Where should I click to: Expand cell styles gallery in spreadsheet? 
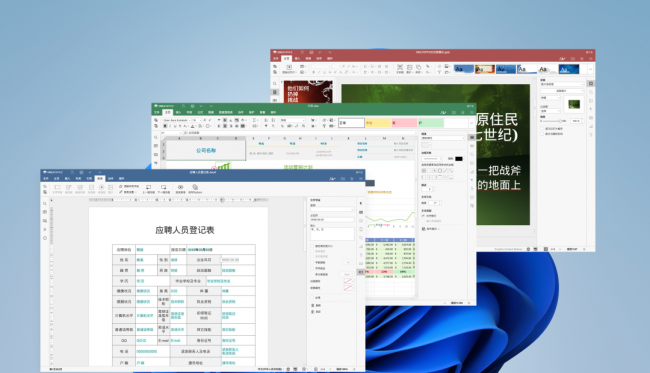pos(471,123)
